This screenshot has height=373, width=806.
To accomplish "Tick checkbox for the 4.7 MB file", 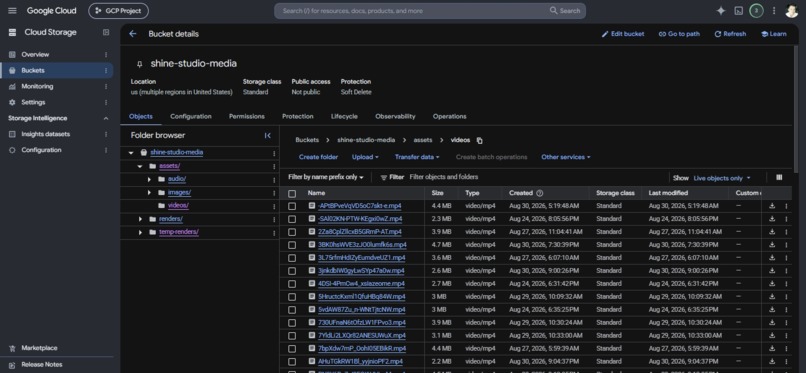I will point(292,245).
